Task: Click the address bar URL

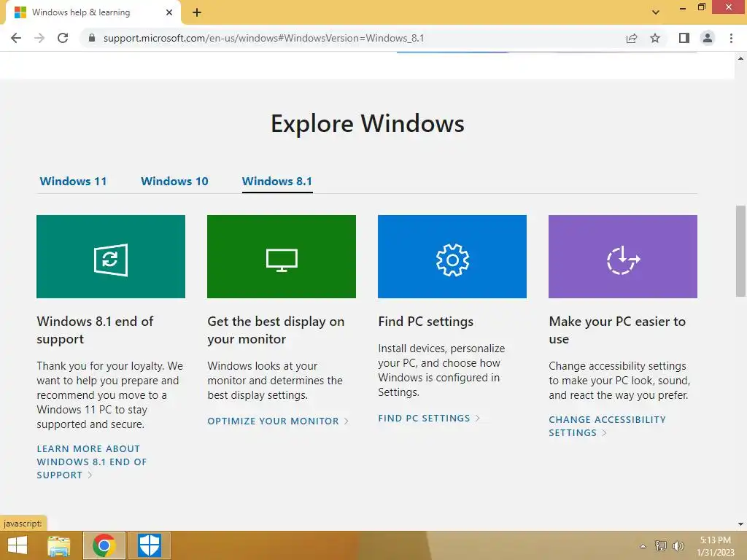Action: coord(263,38)
